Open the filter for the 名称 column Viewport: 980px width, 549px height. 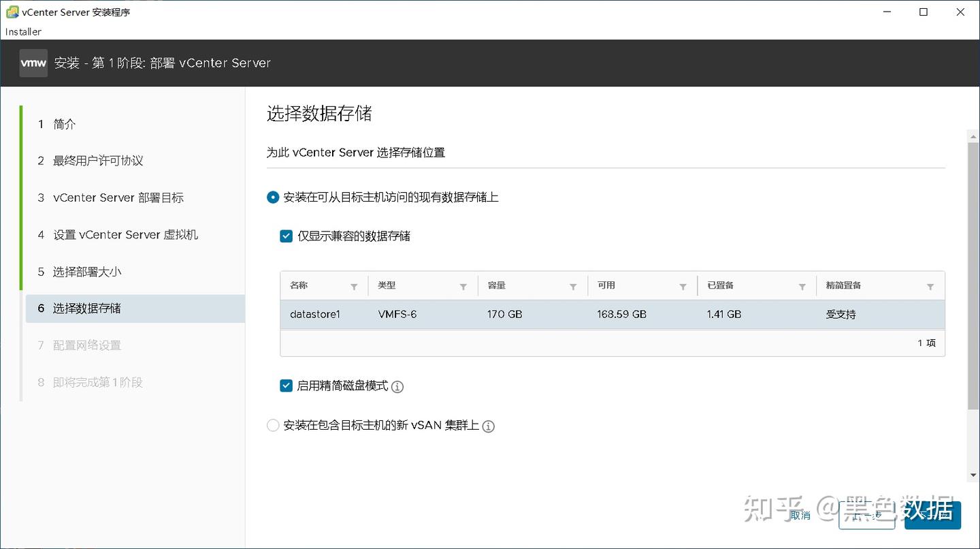pyautogui.click(x=355, y=286)
